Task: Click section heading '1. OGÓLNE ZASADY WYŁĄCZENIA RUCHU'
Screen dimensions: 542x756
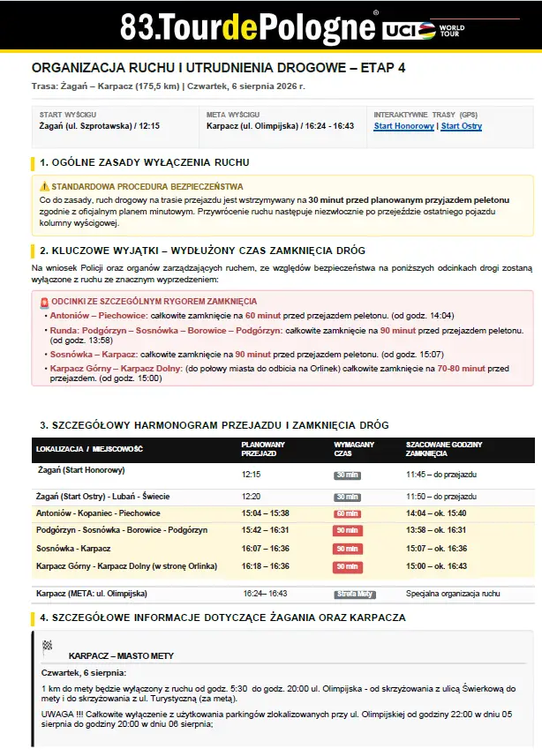Action: tap(145, 162)
